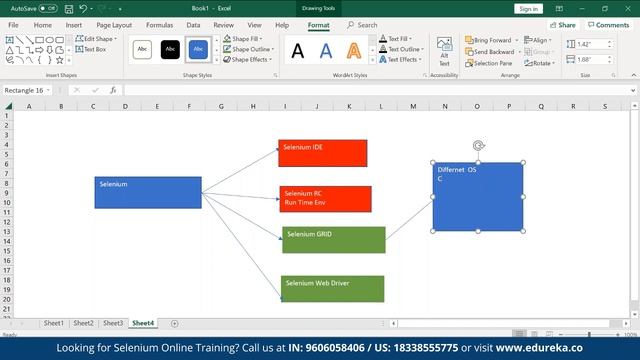Apply the orange outlined WordArt A style
640x360 pixels.
354,51
